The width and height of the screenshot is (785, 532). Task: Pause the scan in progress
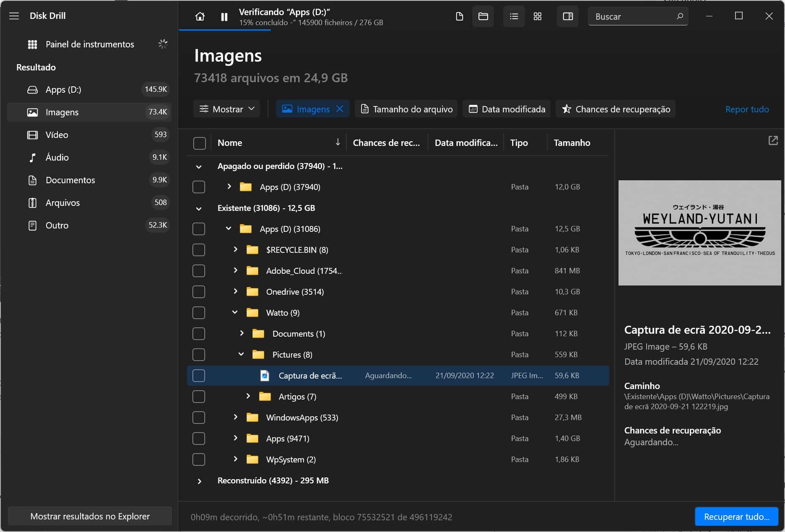pyautogui.click(x=224, y=17)
